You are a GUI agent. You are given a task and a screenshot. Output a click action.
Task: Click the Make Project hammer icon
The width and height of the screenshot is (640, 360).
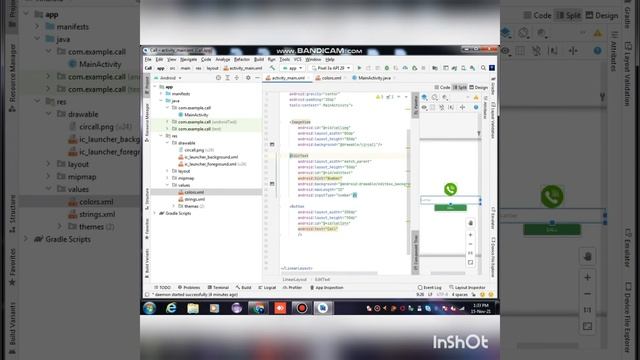pos(272,68)
